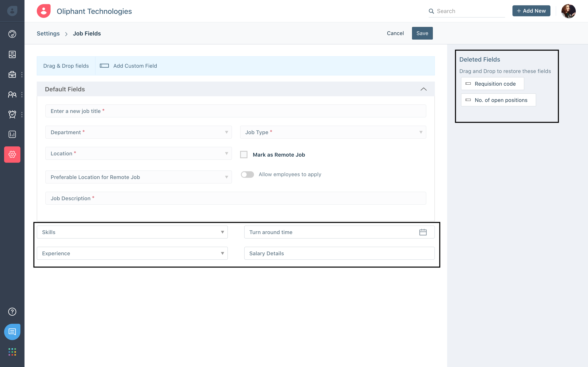Open the Turn around time date picker
This screenshot has width=588, height=367.
click(x=423, y=232)
